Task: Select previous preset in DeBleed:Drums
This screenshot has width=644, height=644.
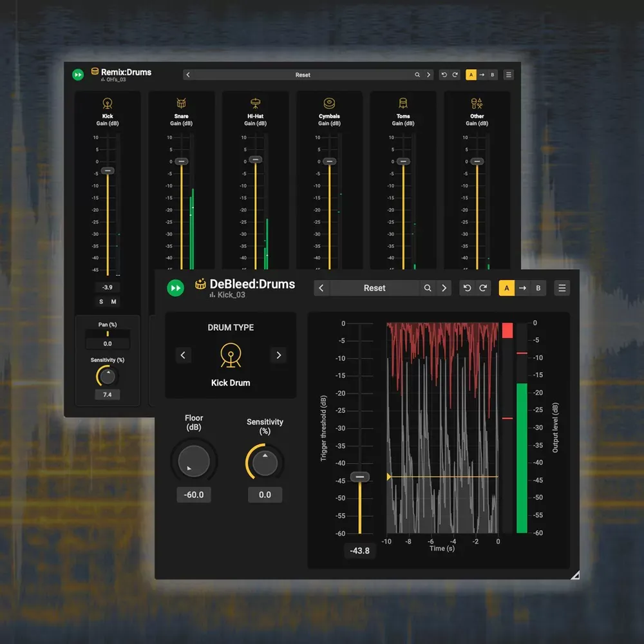Action: [321, 289]
